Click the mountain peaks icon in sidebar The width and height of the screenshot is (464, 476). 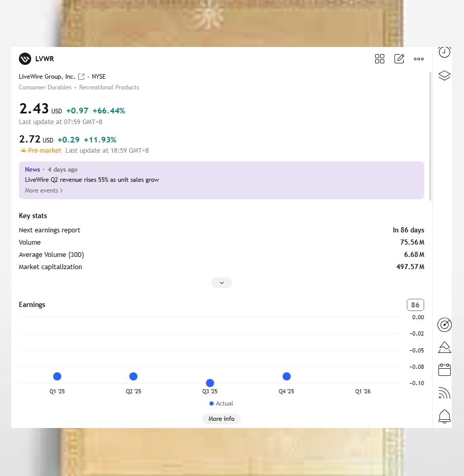[444, 347]
